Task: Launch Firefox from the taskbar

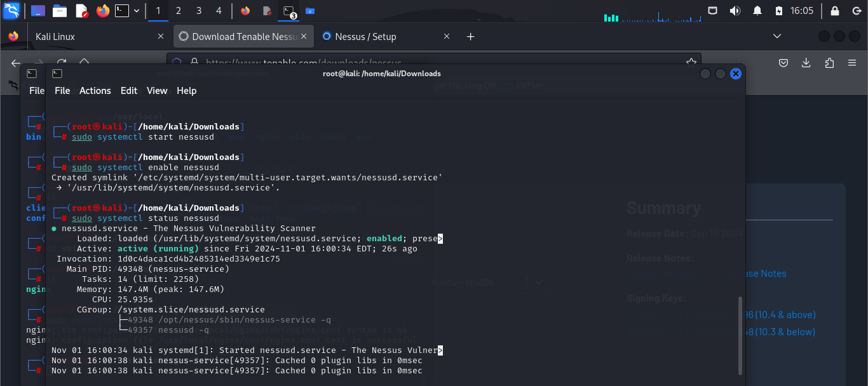Action: 103,10
